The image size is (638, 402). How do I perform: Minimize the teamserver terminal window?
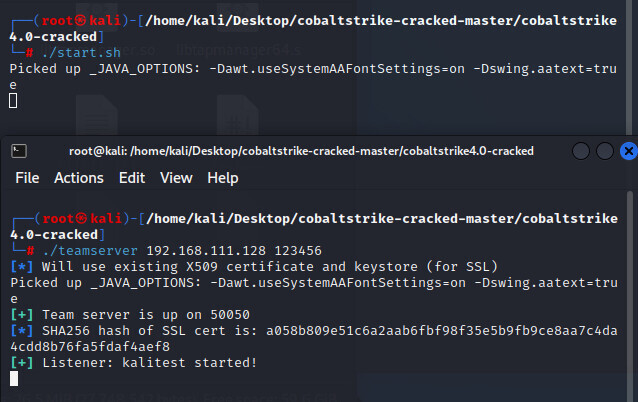pyautogui.click(x=581, y=151)
